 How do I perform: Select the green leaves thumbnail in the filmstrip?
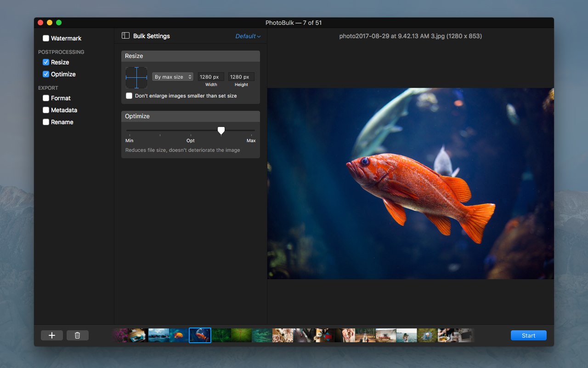click(221, 335)
